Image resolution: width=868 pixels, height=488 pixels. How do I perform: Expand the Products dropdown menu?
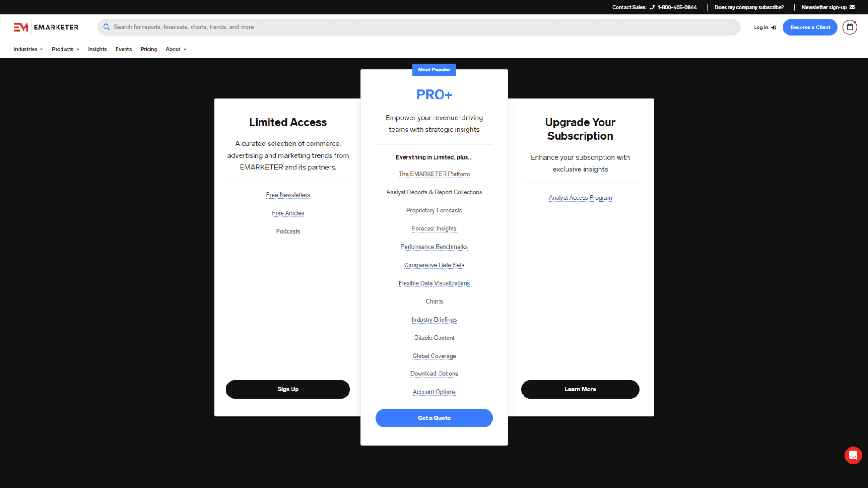pos(65,49)
